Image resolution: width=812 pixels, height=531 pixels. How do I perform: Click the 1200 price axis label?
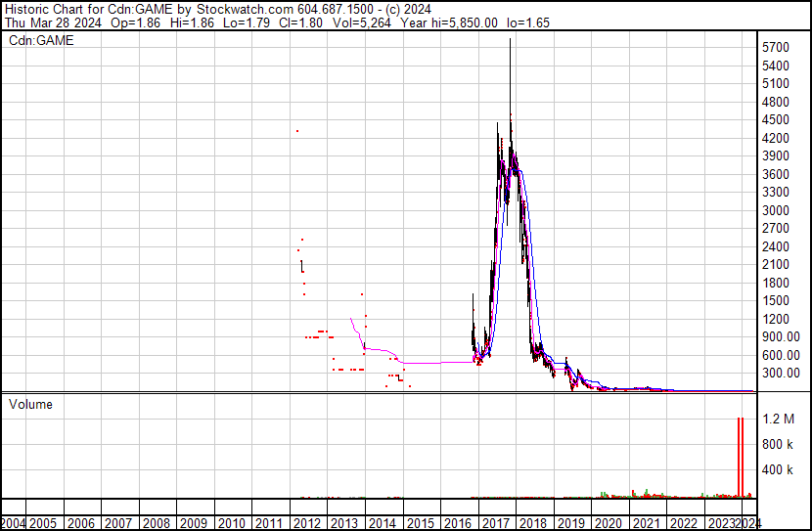point(776,320)
